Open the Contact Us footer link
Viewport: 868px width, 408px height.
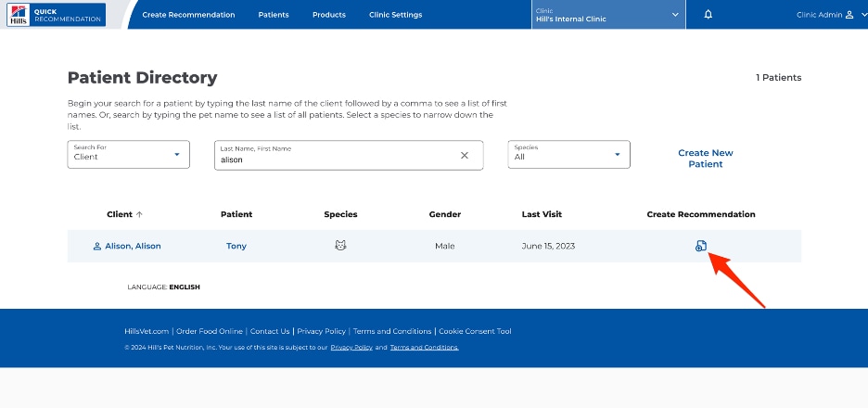(270, 331)
